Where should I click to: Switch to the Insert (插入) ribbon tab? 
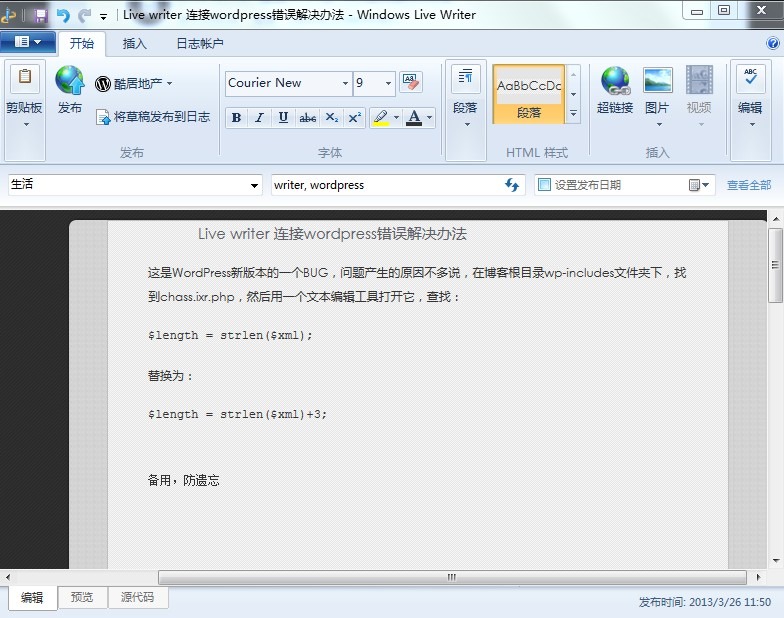134,44
